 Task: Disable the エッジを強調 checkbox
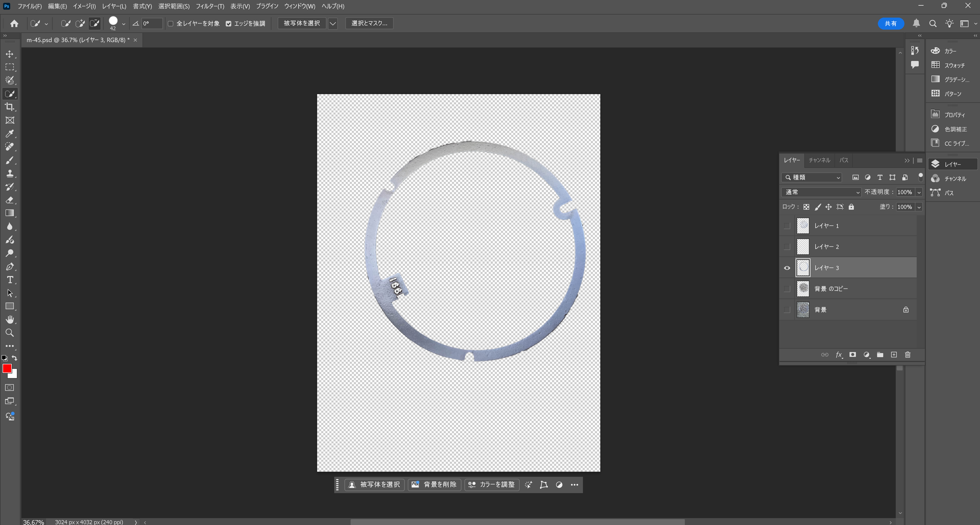coord(228,23)
